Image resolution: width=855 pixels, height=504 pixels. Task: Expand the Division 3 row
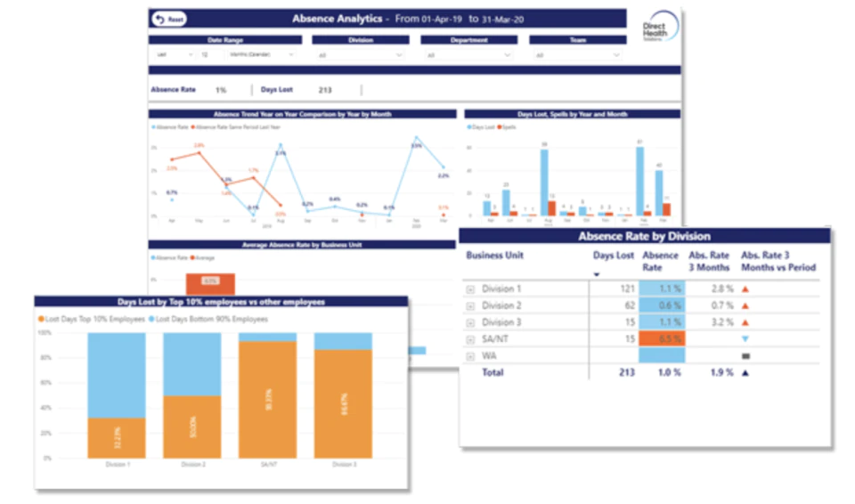click(x=470, y=323)
